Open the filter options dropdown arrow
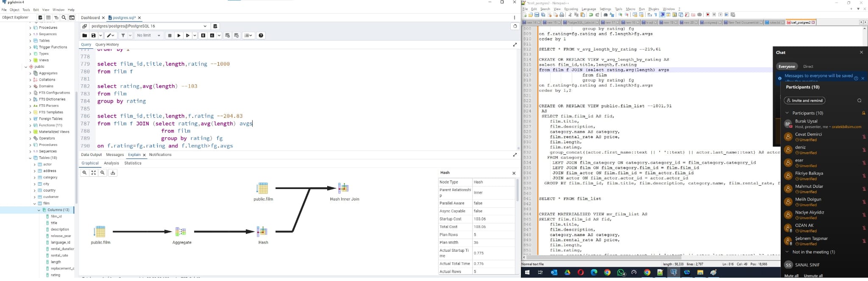The height and width of the screenshot is (281, 868). point(130,36)
